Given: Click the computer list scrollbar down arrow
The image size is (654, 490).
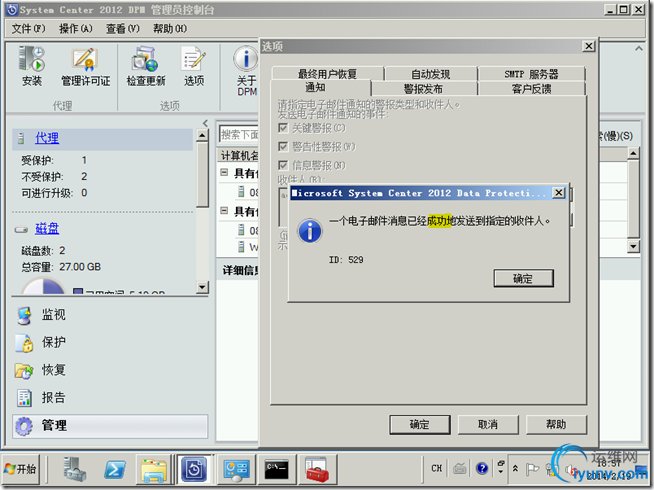Looking at the screenshot, I should (633, 246).
